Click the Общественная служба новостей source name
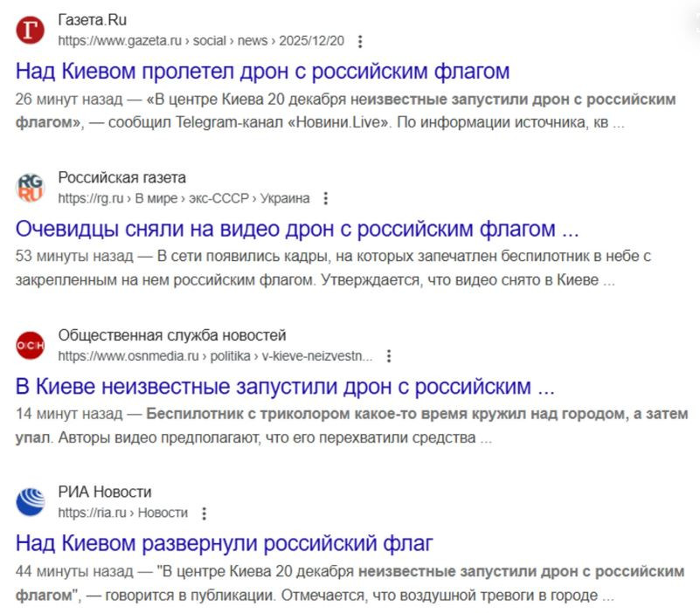700x613 pixels. [171, 335]
